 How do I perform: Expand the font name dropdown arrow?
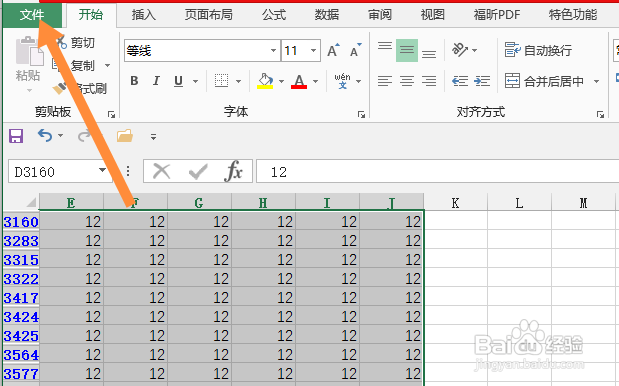(273, 51)
